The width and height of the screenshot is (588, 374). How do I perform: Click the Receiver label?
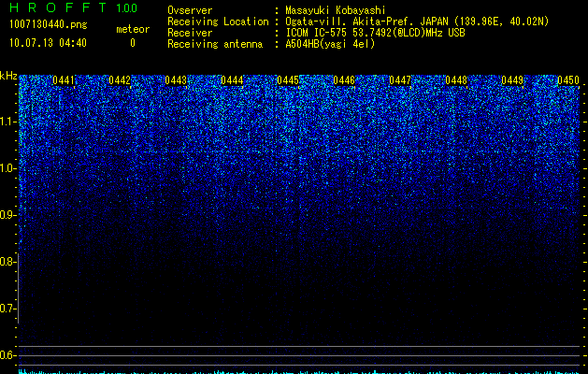point(190,33)
